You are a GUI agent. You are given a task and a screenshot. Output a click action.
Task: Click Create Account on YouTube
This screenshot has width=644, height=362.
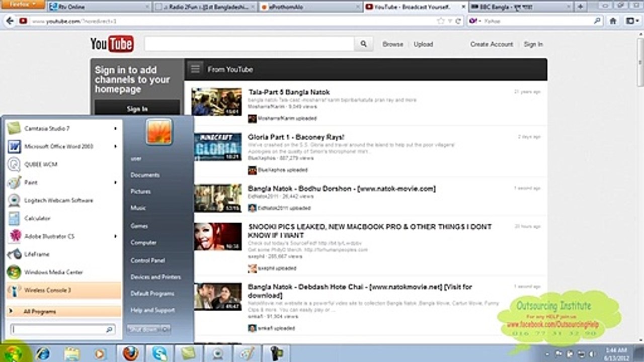(x=492, y=44)
